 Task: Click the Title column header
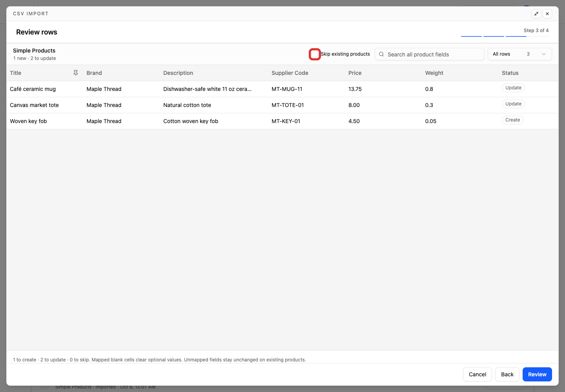coord(16,73)
